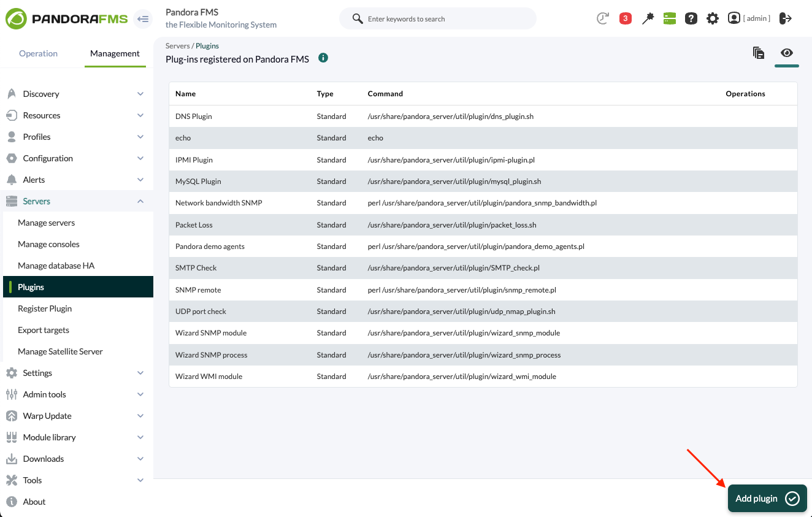This screenshot has width=812, height=517.
Task: Open the setup wizard wand icon
Action: (648, 18)
